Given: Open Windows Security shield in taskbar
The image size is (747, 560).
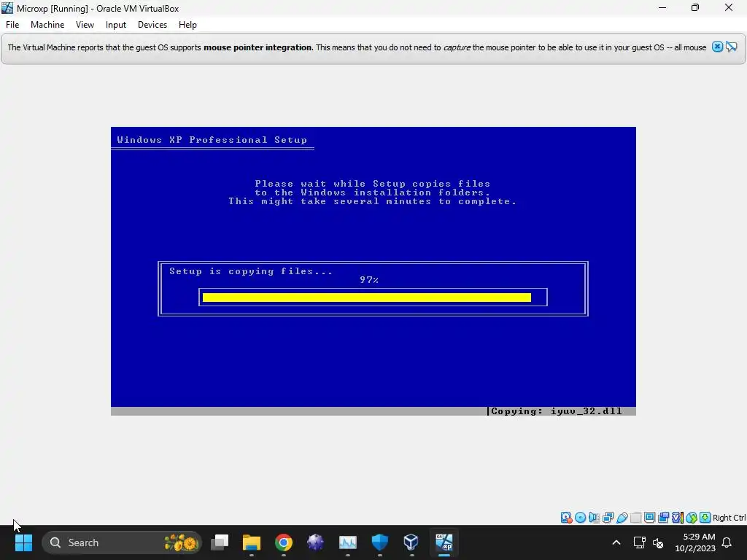Looking at the screenshot, I should pyautogui.click(x=379, y=542).
